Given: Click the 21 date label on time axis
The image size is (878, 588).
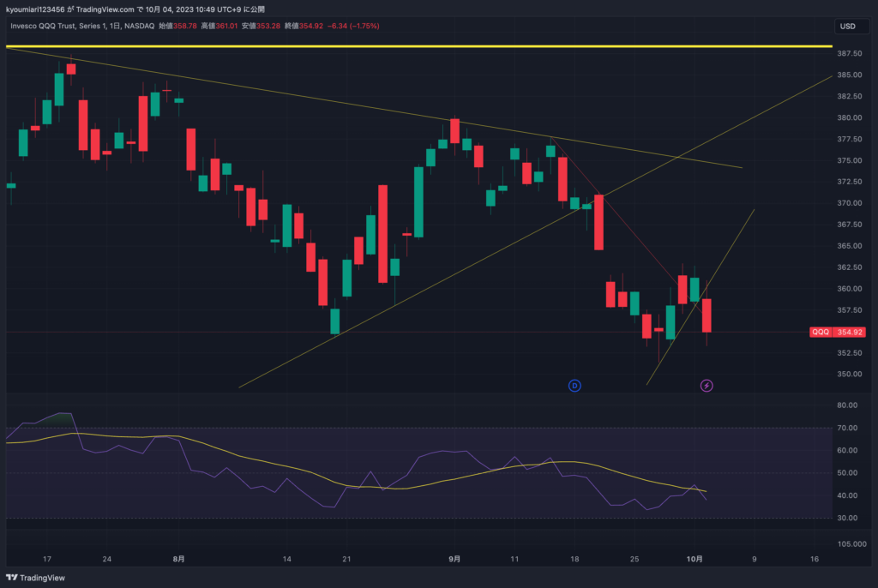Looking at the screenshot, I should coord(346,559).
